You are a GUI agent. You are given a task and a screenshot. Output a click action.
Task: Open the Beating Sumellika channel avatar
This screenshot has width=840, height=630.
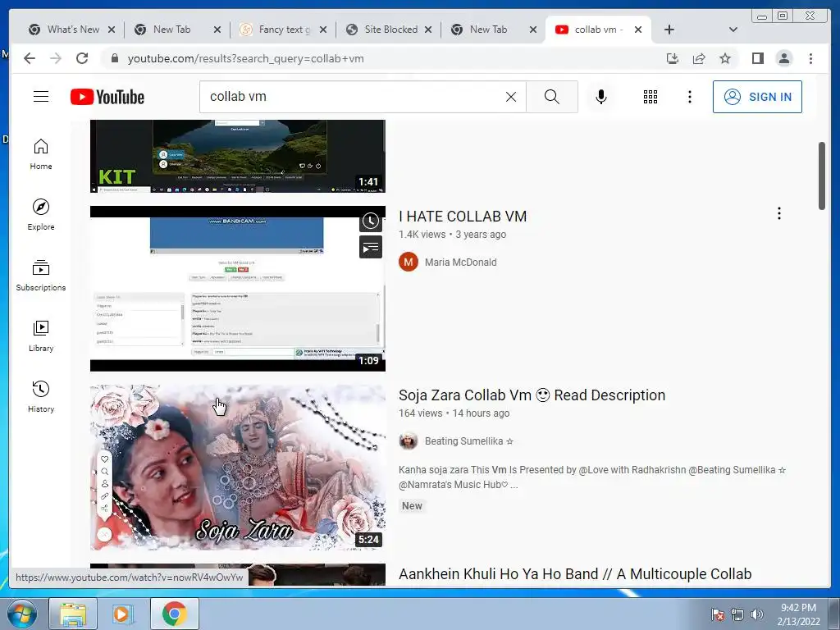click(409, 441)
